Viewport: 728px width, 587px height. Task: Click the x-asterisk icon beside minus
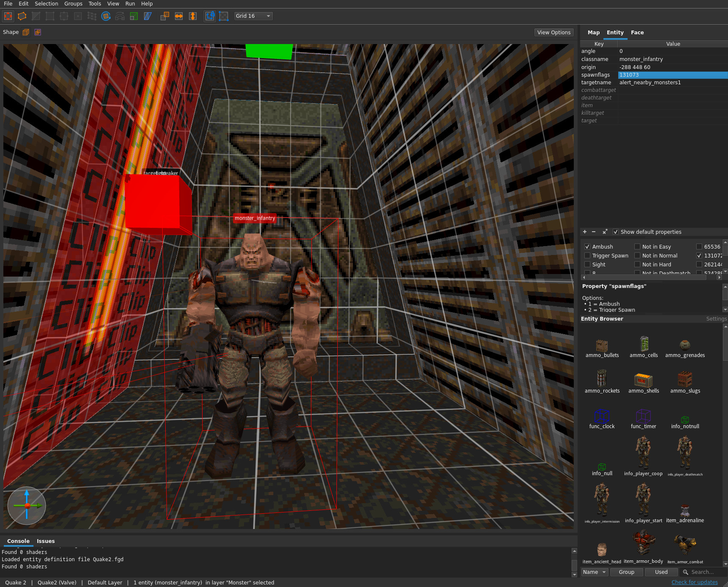605,232
